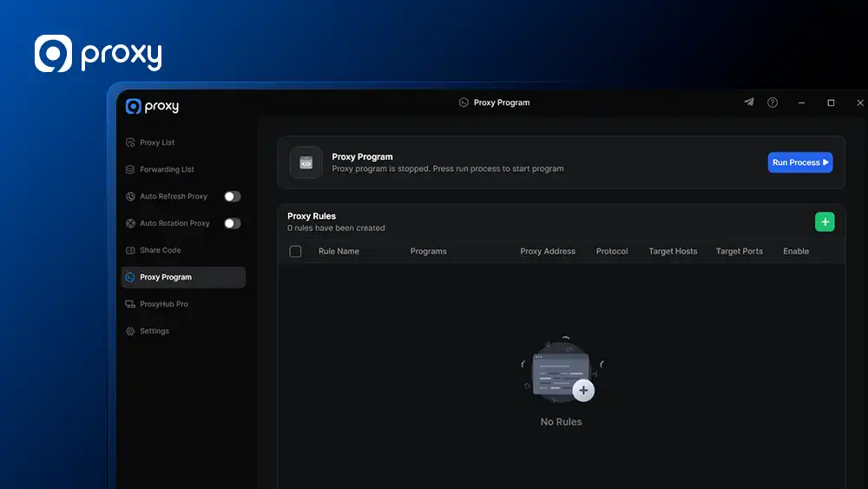Turn on the Auto Rotation Proxy switch
The image size is (868, 489).
pos(232,223)
